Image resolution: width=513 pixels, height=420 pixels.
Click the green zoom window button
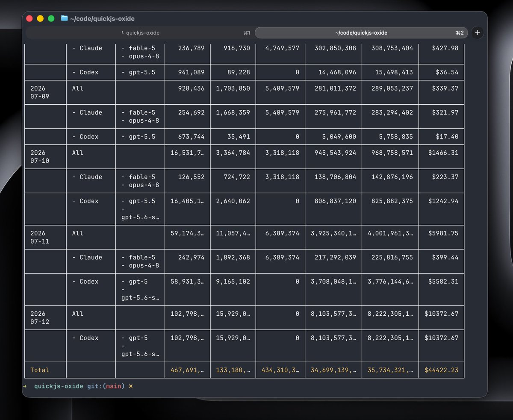coord(51,18)
